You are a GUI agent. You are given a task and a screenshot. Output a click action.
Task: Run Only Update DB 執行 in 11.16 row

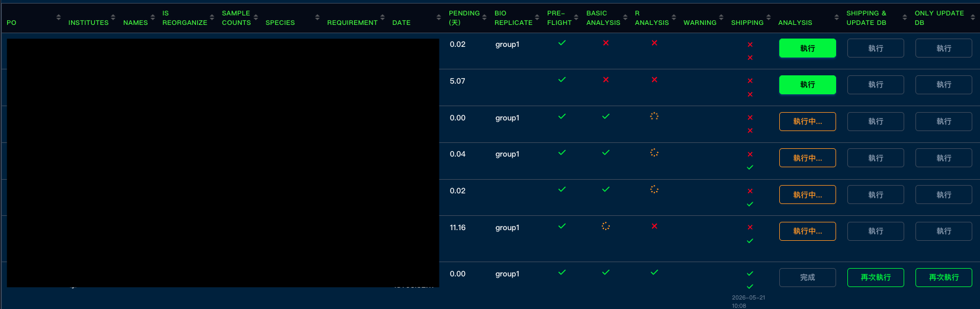944,231
